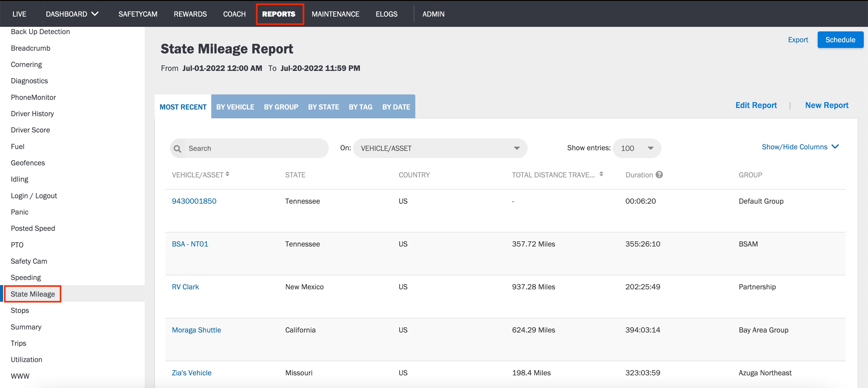The width and height of the screenshot is (868, 388).
Task: Open vehicle 9430001850
Action: click(194, 201)
